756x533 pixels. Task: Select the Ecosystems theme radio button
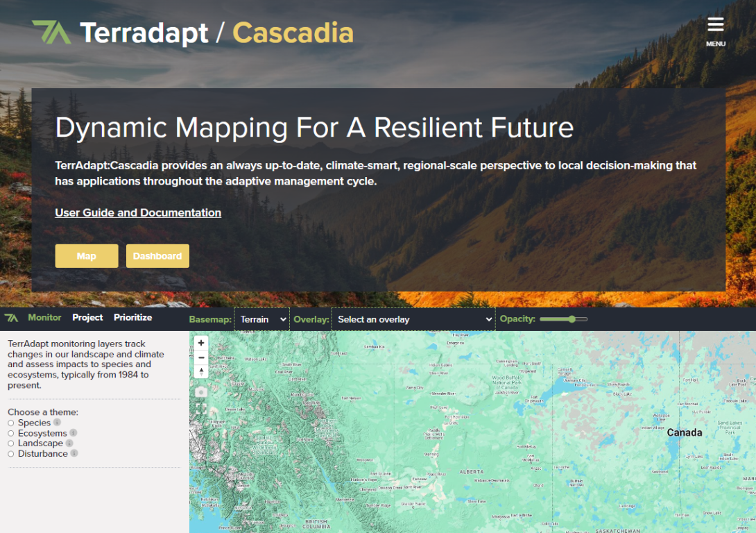point(11,434)
